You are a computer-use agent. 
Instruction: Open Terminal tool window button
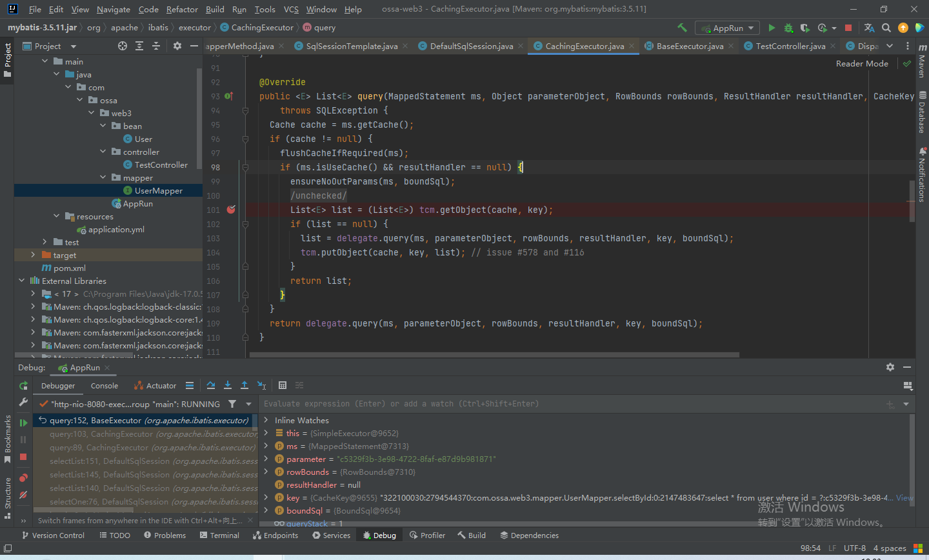[x=219, y=535]
